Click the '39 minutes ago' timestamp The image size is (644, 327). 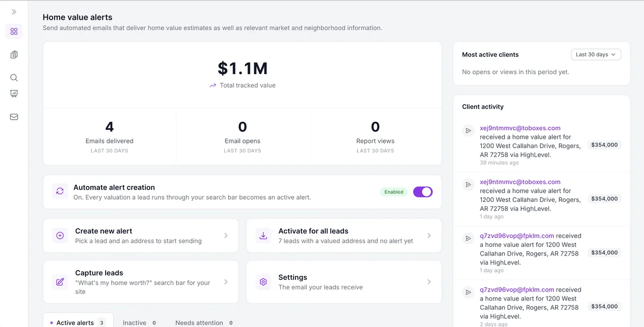(x=499, y=163)
